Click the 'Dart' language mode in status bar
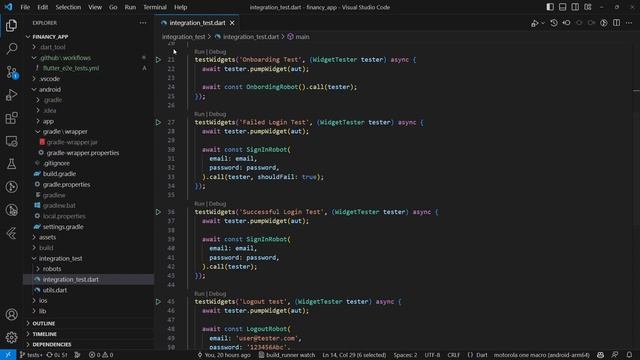Screen dimensions: 640x360 tap(482, 355)
